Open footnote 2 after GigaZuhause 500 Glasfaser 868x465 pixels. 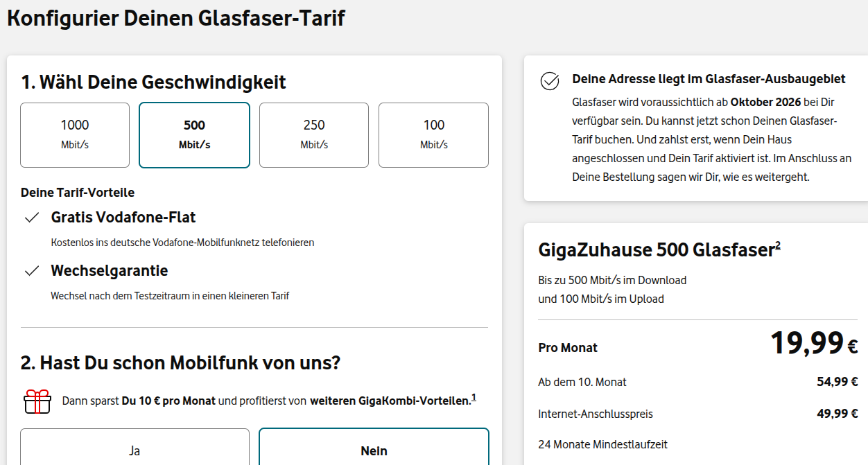(x=778, y=245)
